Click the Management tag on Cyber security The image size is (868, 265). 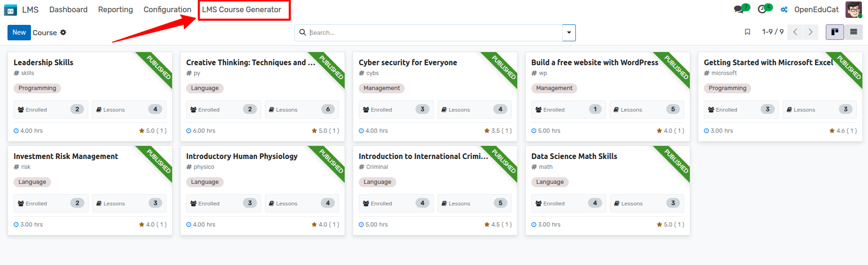point(382,88)
